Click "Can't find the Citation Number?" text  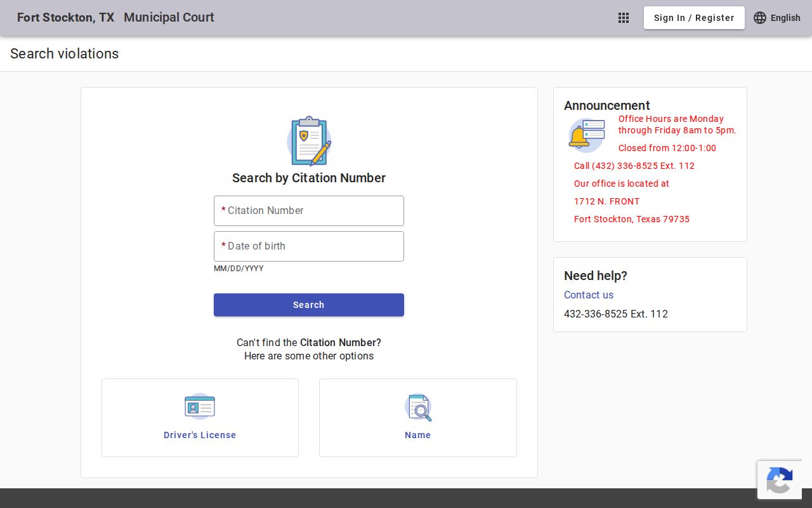coord(309,342)
